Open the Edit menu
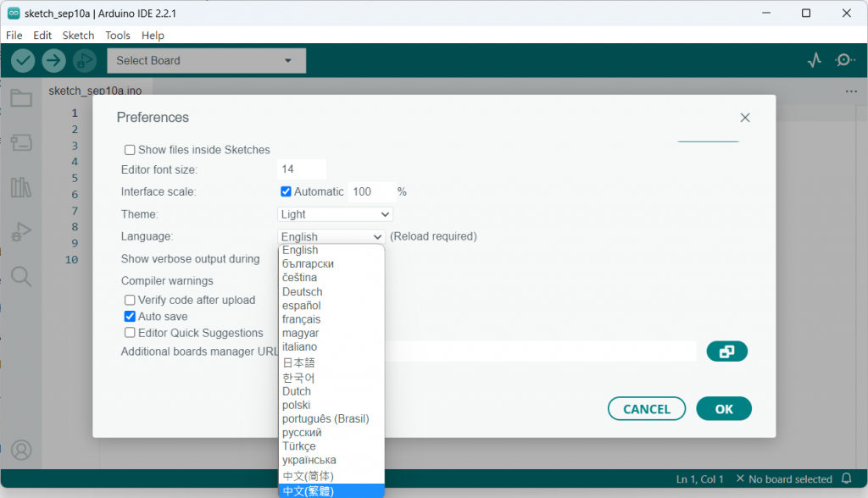This screenshot has height=498, width=868. tap(42, 36)
